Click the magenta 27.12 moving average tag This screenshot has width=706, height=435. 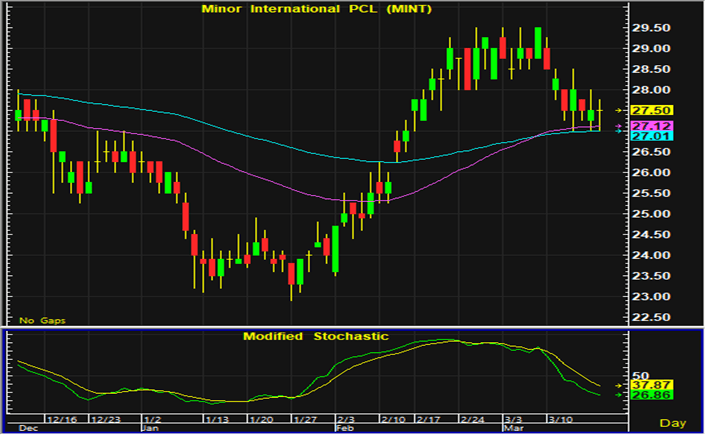[x=648, y=126]
